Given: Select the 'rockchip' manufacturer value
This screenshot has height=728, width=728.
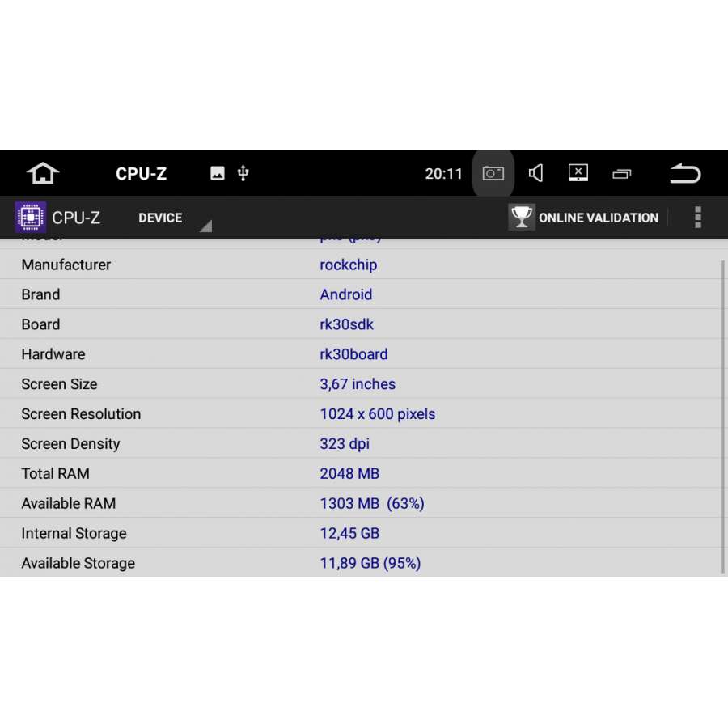Looking at the screenshot, I should point(348,265).
